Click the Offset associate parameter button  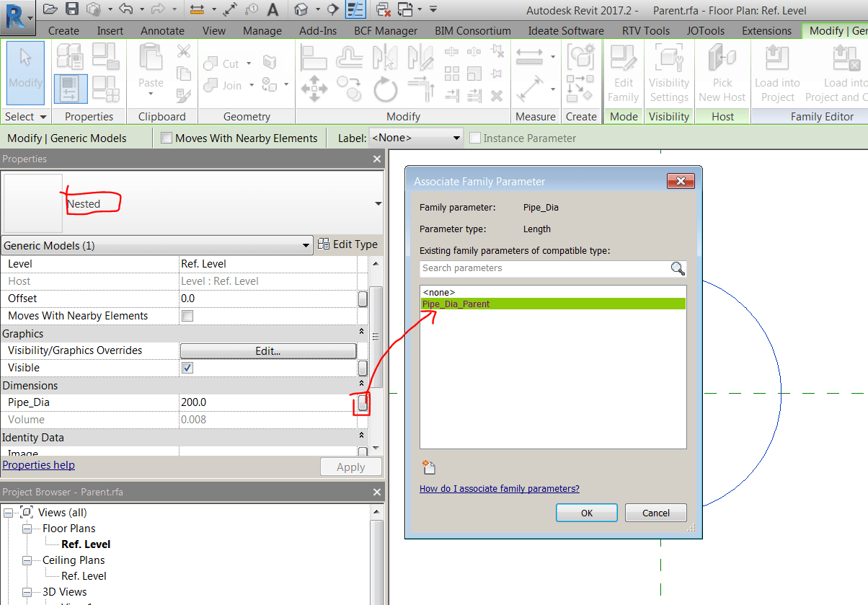(363, 299)
